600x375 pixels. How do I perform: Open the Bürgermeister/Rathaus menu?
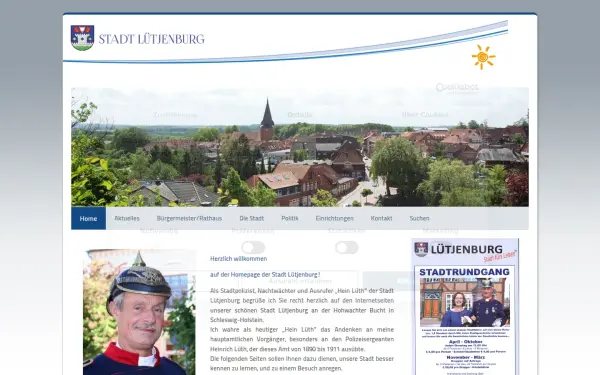[x=189, y=218]
